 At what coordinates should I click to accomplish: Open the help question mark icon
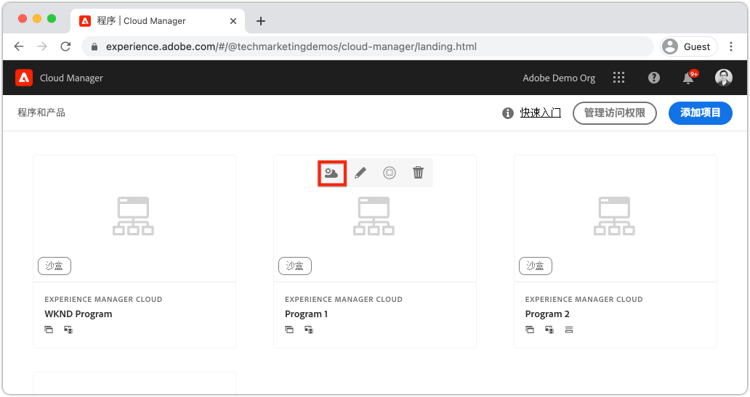654,77
